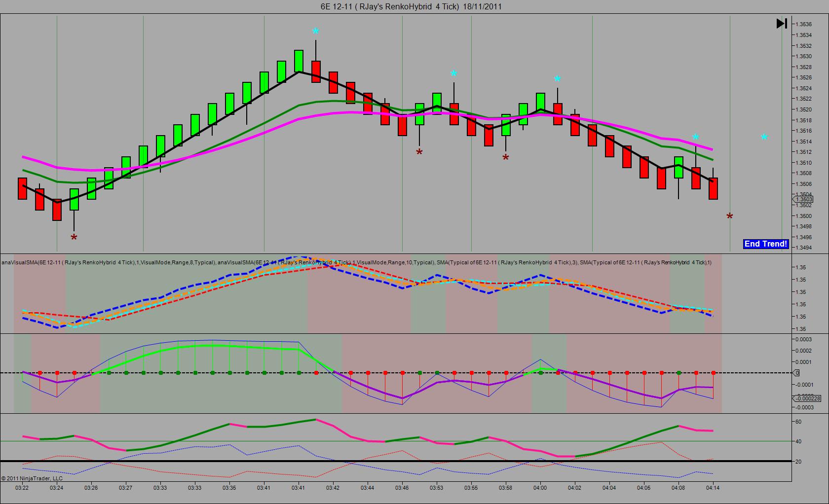Screen dimensions: 829x504
Task: Click the 20 level axis label
Action: [x=798, y=462]
